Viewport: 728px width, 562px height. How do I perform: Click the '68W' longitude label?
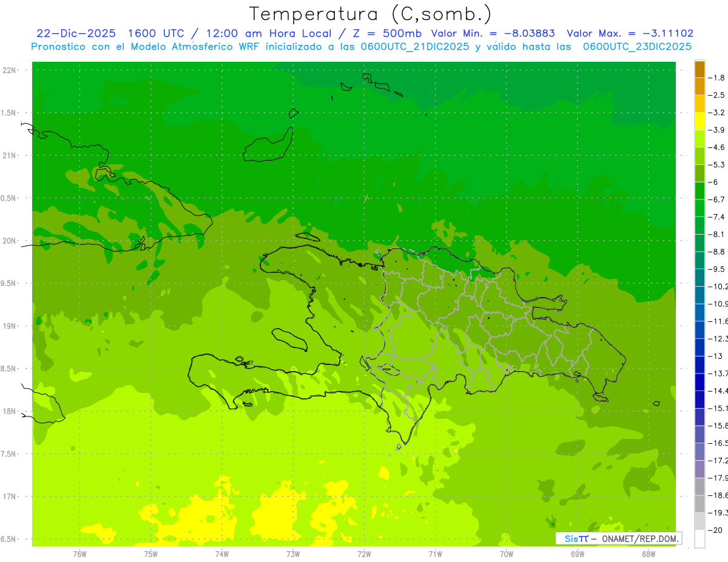(x=649, y=554)
